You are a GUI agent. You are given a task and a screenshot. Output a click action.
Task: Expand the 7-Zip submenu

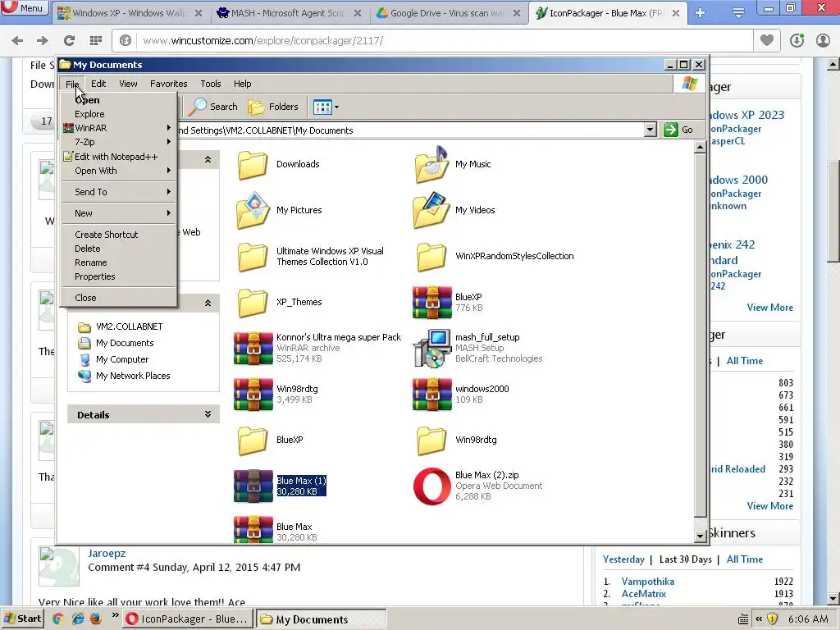(118, 142)
